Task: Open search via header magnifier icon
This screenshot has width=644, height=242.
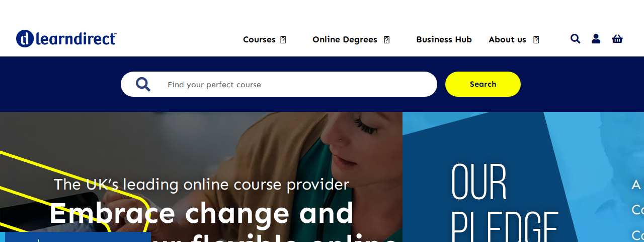Action: pos(575,39)
